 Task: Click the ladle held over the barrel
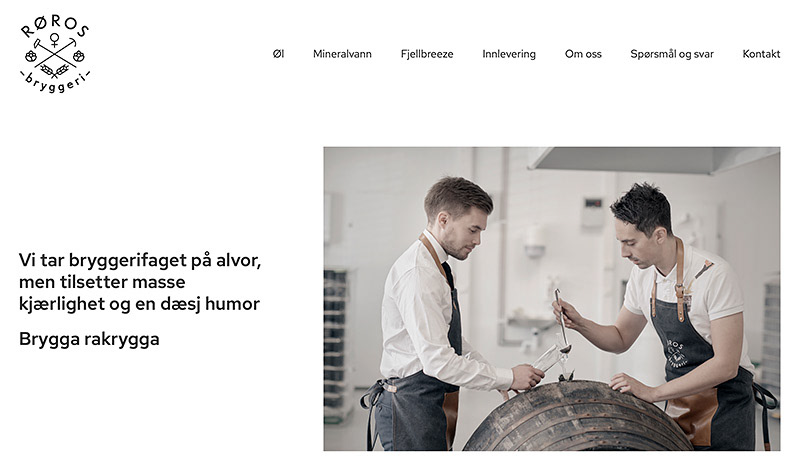coord(562,322)
